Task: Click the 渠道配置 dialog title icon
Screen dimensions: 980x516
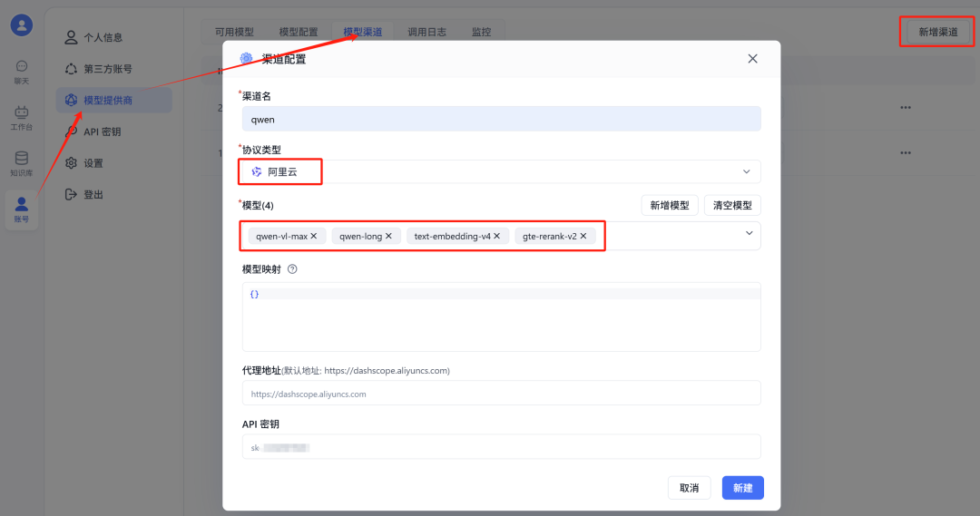Action: [246, 59]
